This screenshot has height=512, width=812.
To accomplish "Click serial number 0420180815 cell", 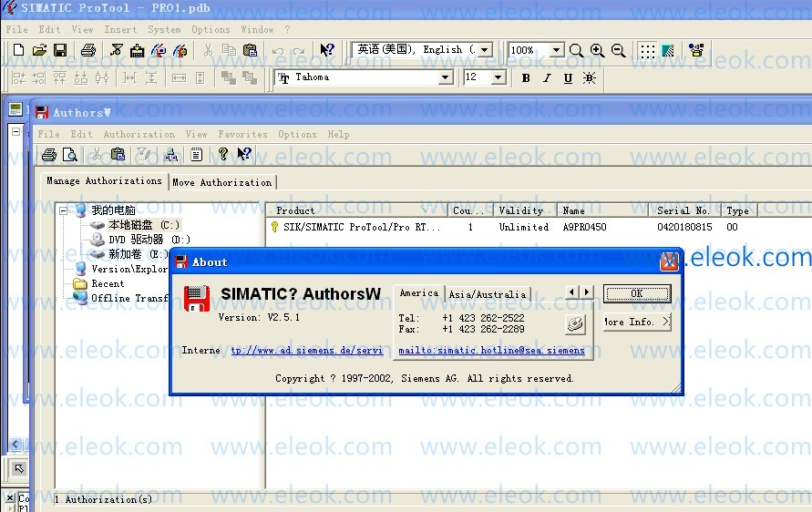I will click(684, 227).
